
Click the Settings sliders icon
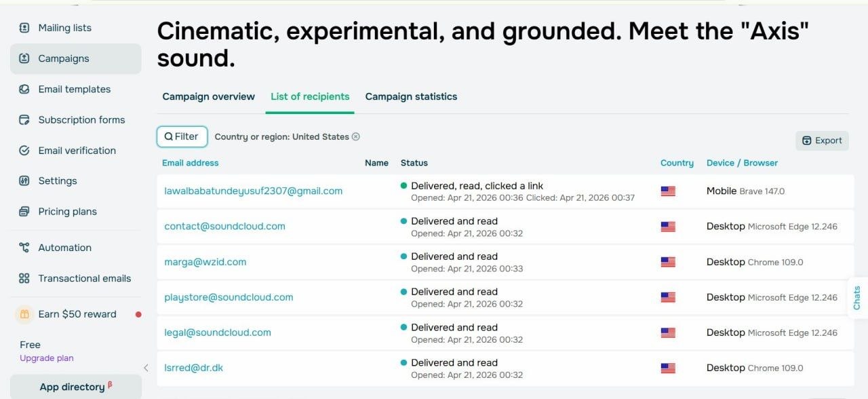click(24, 180)
